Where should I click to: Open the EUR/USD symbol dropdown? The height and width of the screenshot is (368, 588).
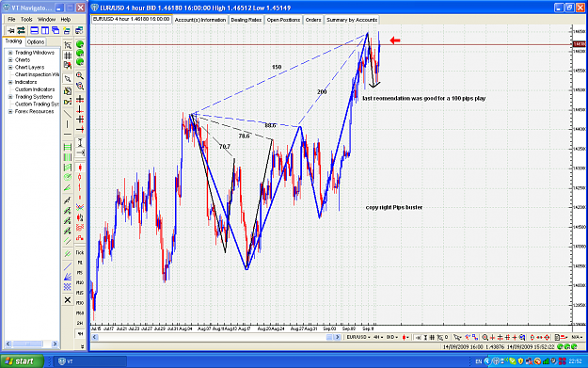358,337
